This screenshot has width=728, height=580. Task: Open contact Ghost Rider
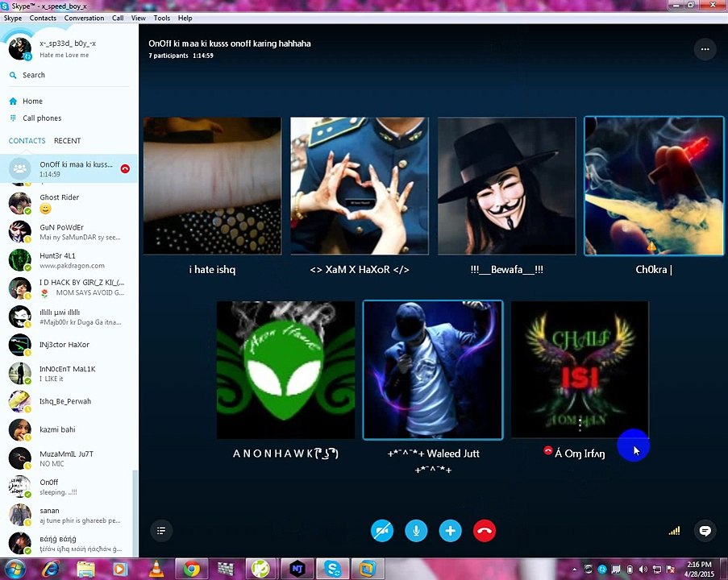[69, 203]
